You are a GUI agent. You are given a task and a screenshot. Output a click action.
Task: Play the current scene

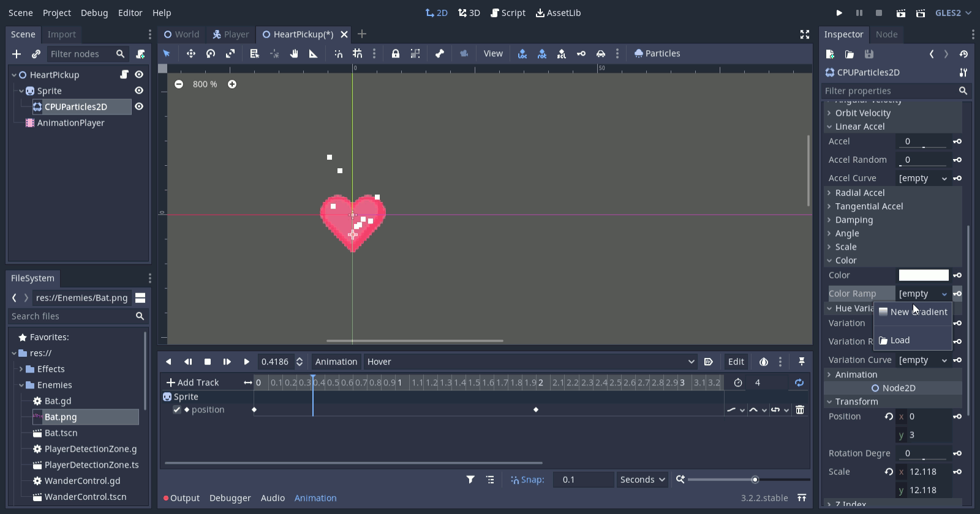click(x=900, y=13)
